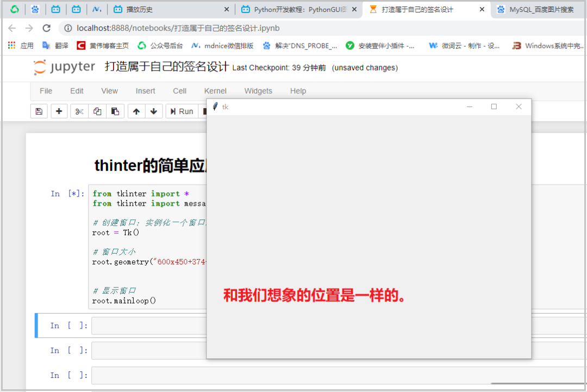The width and height of the screenshot is (587, 392).
Task: Copy selected cells using the copy icon
Action: (98, 111)
